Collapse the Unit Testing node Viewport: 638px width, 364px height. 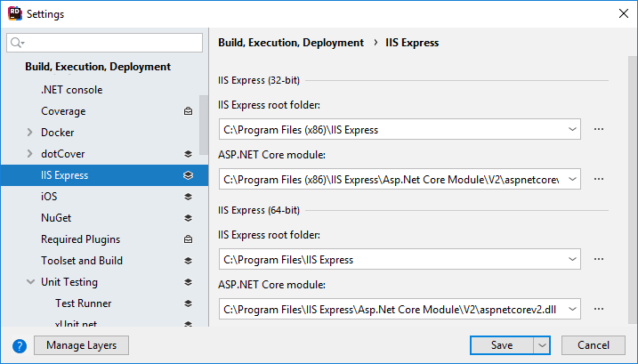[x=31, y=282]
